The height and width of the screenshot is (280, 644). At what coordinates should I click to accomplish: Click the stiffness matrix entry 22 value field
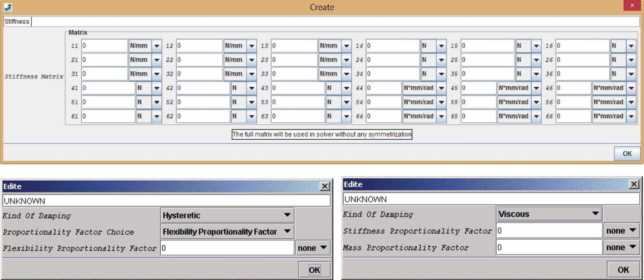point(199,60)
